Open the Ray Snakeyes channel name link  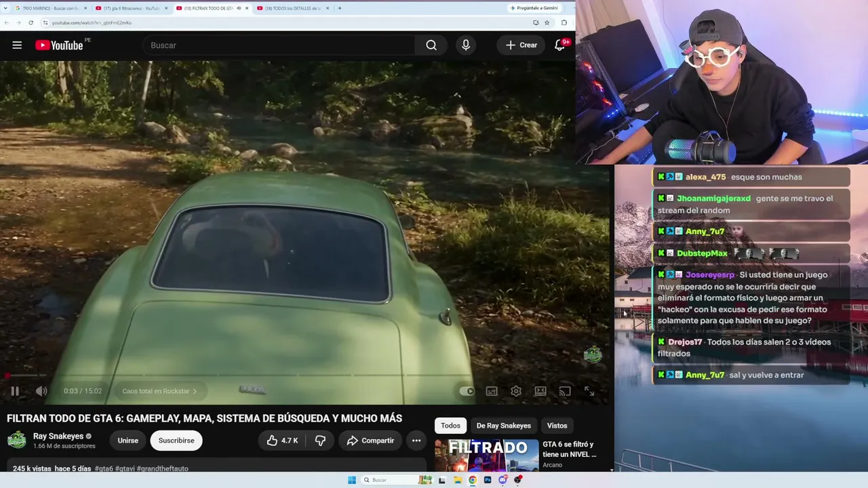[58, 436]
